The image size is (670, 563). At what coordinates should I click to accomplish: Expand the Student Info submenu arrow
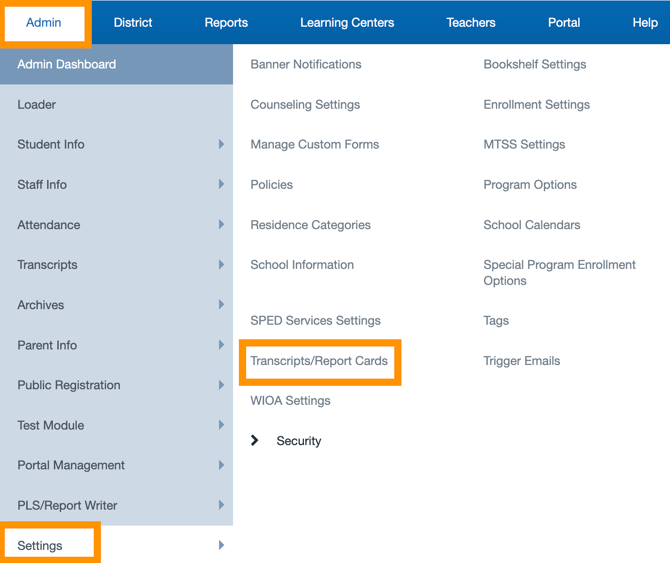(221, 144)
